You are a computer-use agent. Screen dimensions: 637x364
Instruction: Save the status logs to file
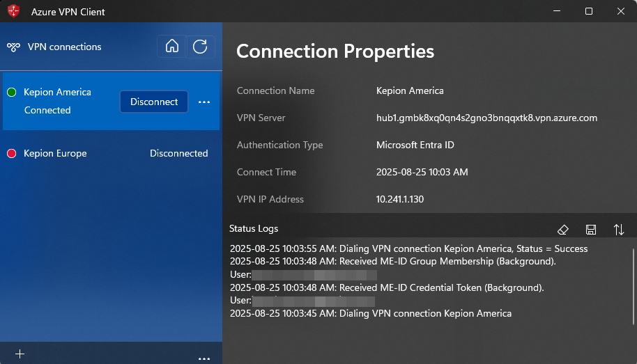pos(591,229)
